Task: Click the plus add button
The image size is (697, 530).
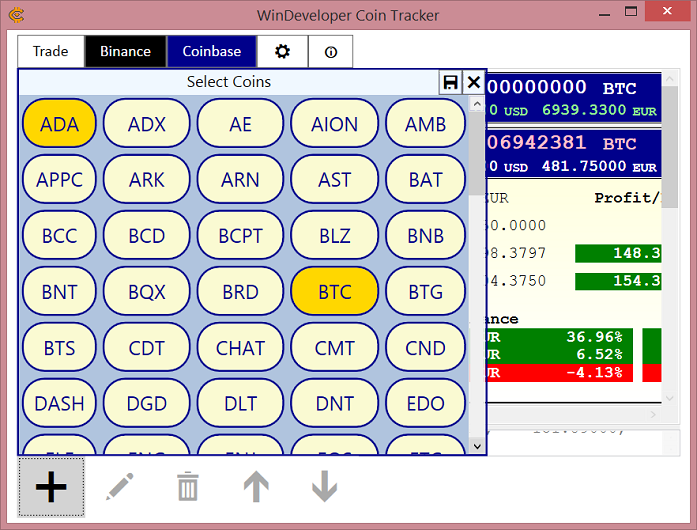Action: point(51,487)
